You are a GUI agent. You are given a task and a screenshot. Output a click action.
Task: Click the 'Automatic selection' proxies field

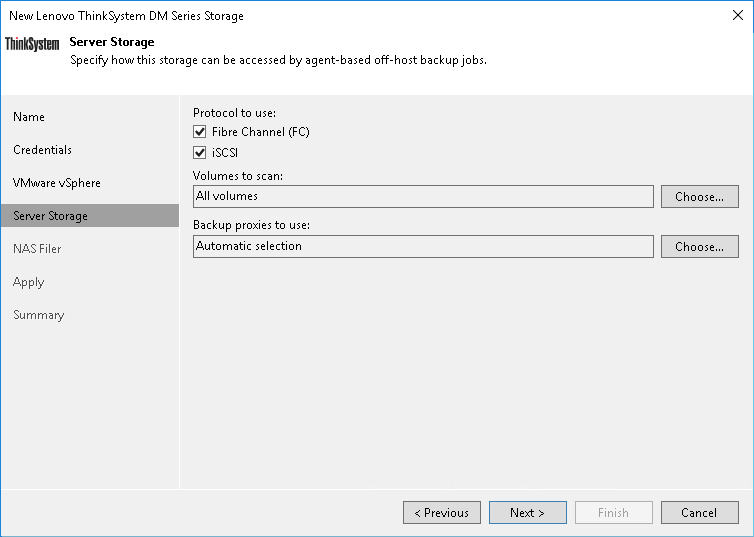[423, 246]
